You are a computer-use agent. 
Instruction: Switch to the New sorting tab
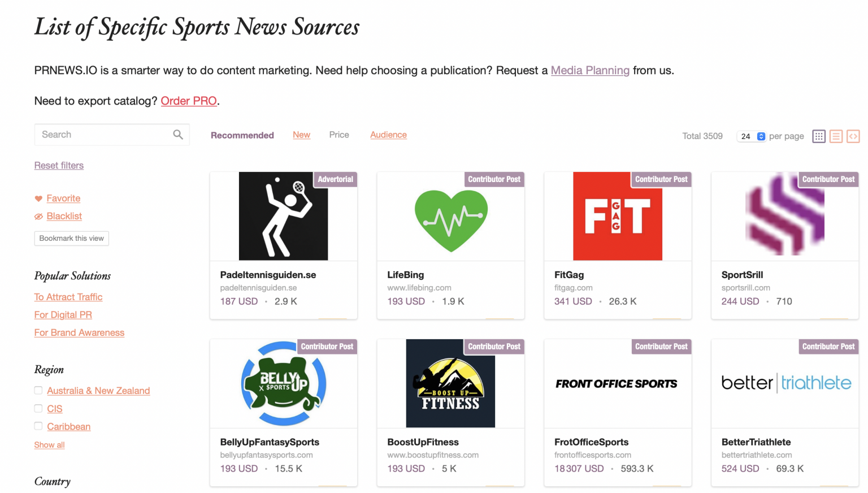click(x=301, y=135)
